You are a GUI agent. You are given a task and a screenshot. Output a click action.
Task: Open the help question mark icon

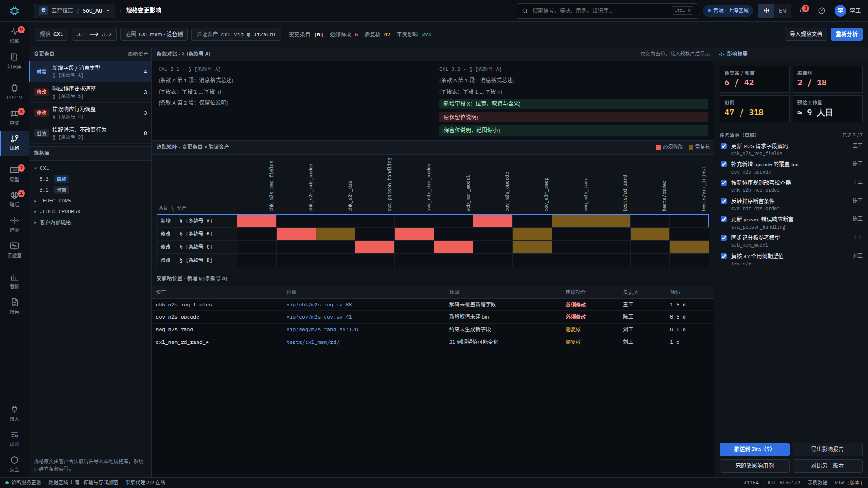click(x=821, y=10)
